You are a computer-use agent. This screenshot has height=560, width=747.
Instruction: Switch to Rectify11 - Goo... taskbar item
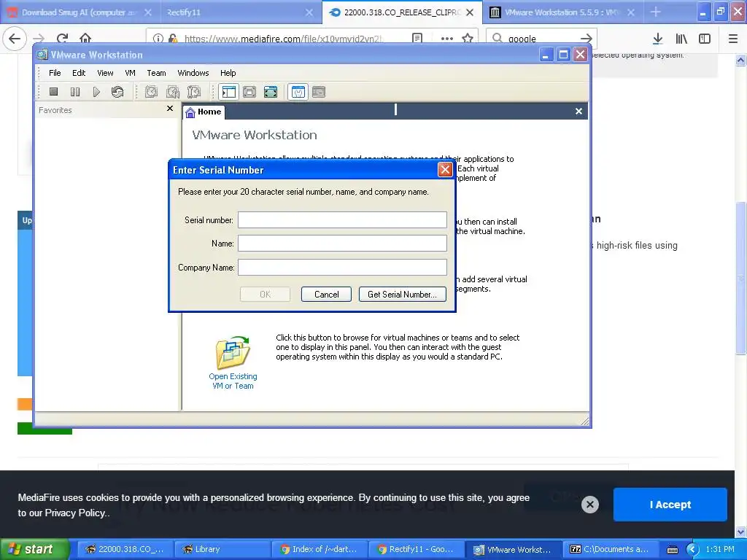[416, 549]
